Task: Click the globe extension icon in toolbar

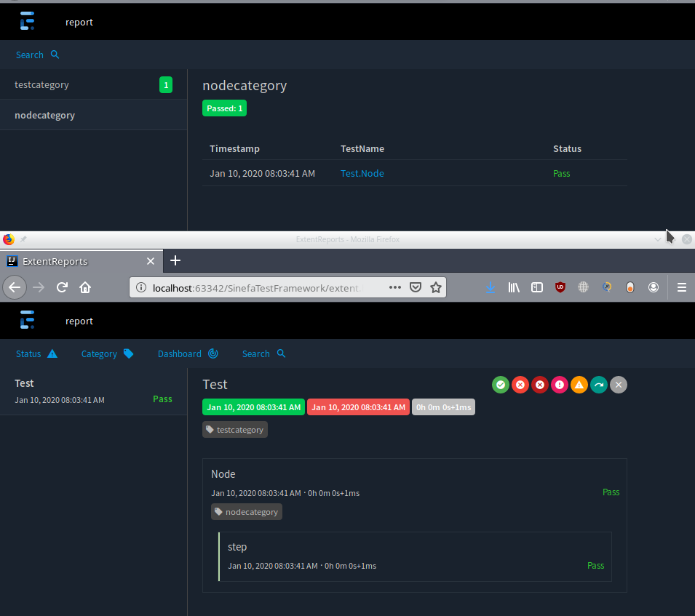Action: coord(584,287)
